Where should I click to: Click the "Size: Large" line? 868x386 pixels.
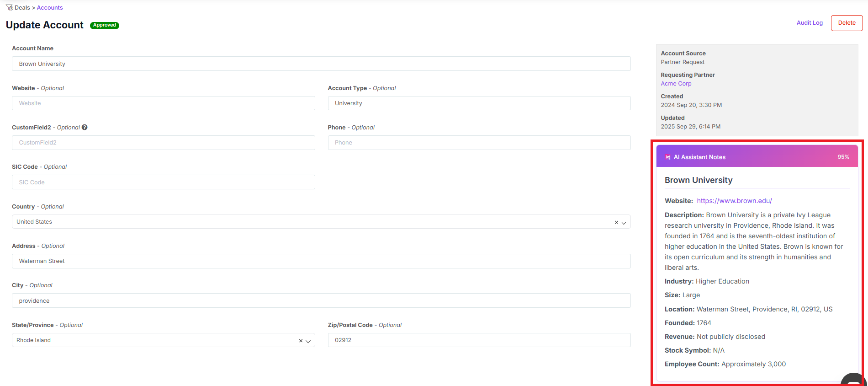tap(682, 295)
